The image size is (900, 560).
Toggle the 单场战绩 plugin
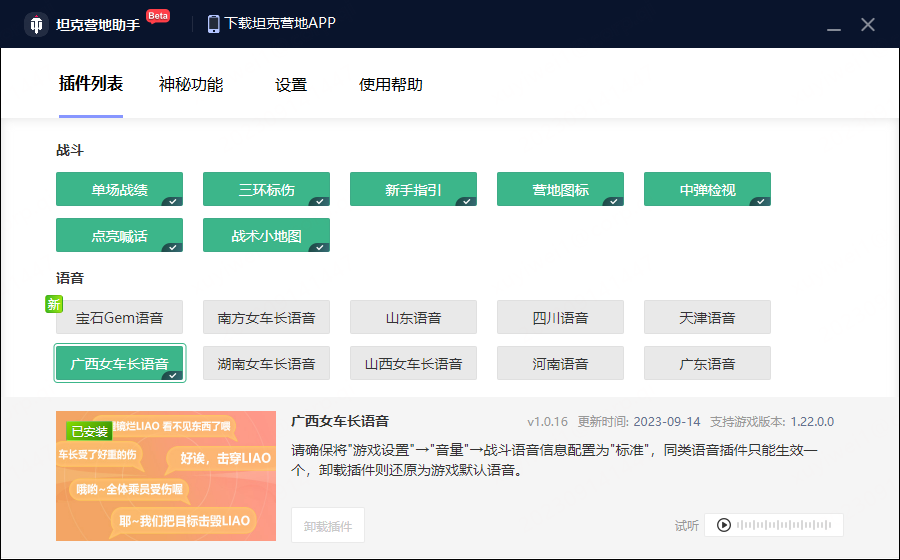pos(119,189)
